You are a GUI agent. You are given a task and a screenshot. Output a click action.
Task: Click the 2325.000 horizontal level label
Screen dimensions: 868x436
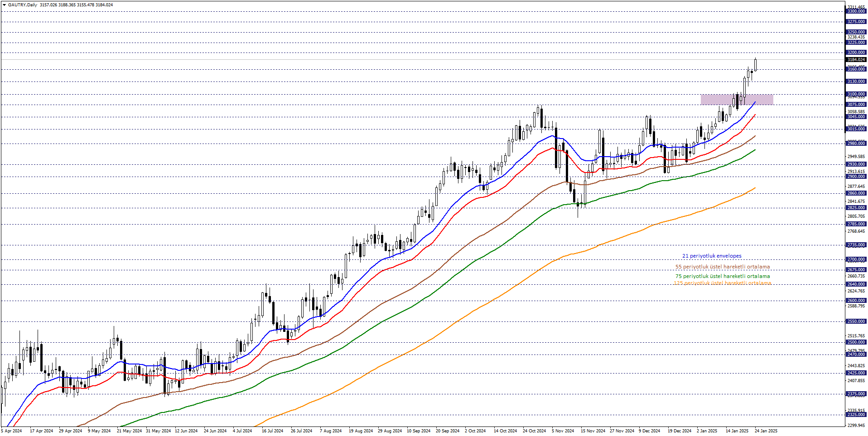tap(856, 415)
